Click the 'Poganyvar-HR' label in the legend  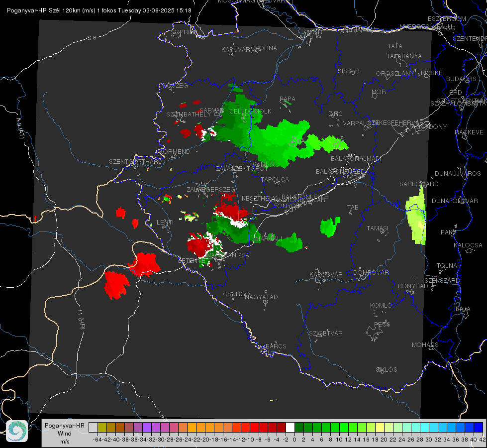[65, 426]
